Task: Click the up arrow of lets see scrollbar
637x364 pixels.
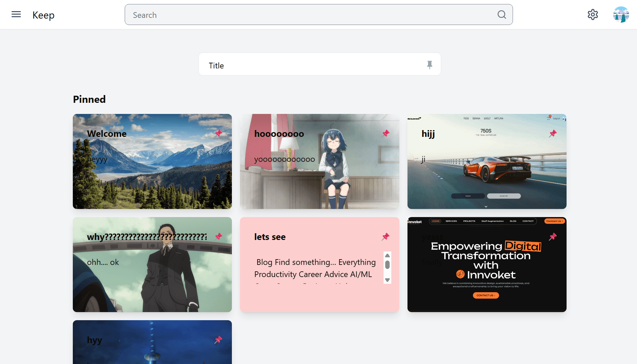Action: [387, 255]
